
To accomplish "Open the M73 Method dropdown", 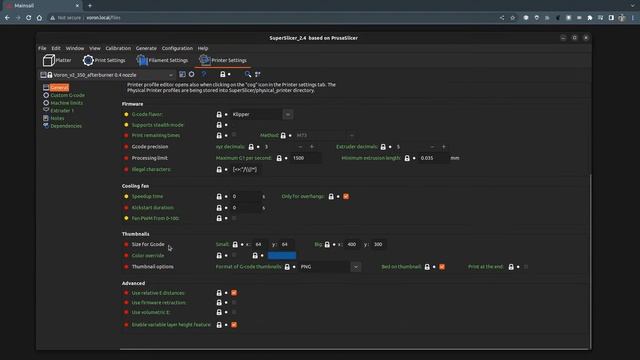I will point(352,135).
